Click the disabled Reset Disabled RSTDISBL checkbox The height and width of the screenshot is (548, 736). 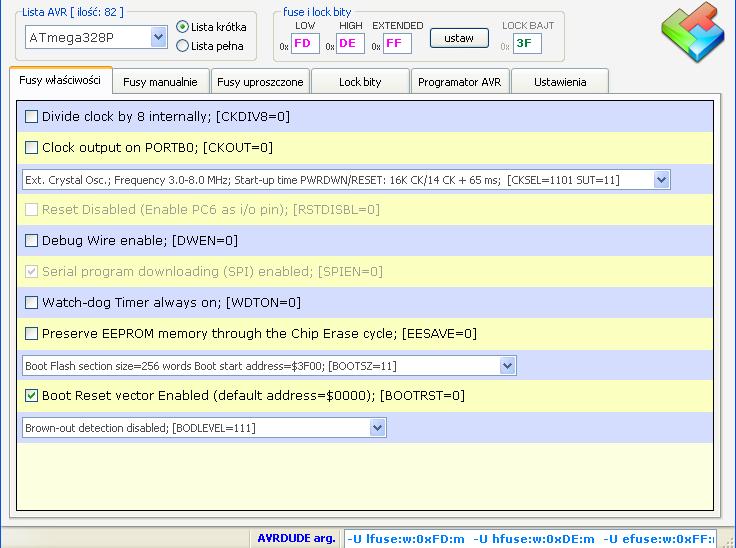coord(31,209)
